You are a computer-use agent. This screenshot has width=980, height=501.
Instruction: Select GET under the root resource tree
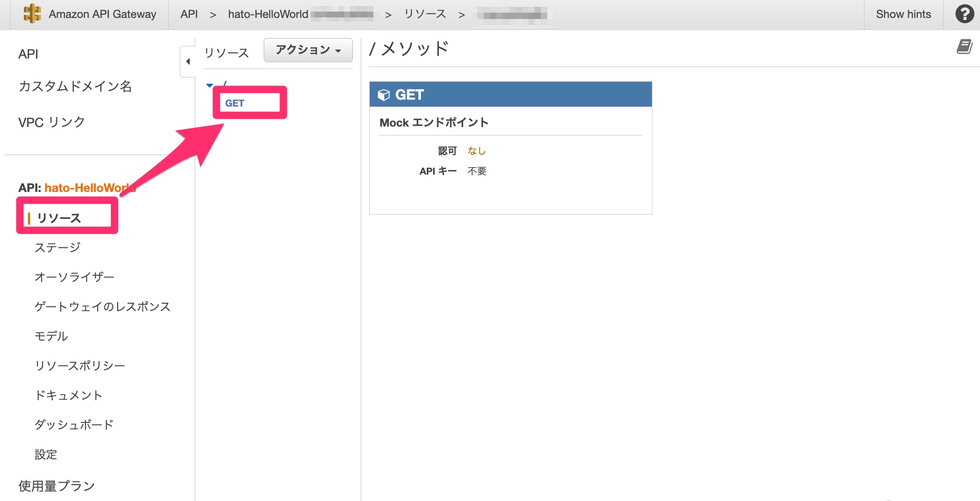(235, 103)
